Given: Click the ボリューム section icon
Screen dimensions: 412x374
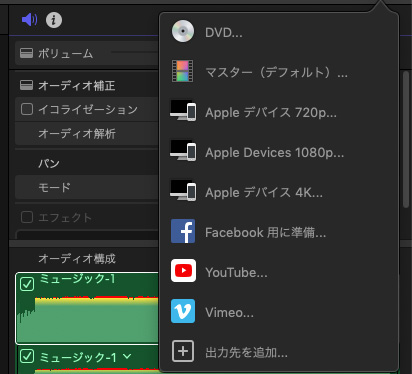Looking at the screenshot, I should point(26,53).
